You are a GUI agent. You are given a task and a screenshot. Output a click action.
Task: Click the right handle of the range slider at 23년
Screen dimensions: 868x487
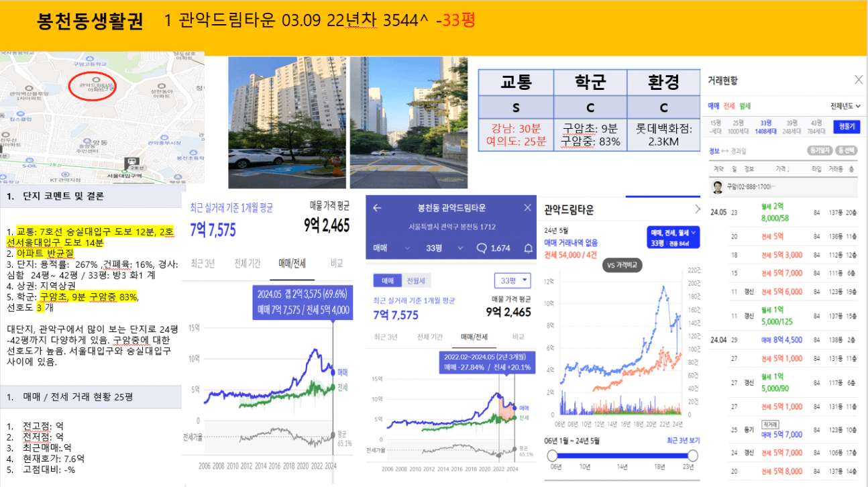coord(693,455)
